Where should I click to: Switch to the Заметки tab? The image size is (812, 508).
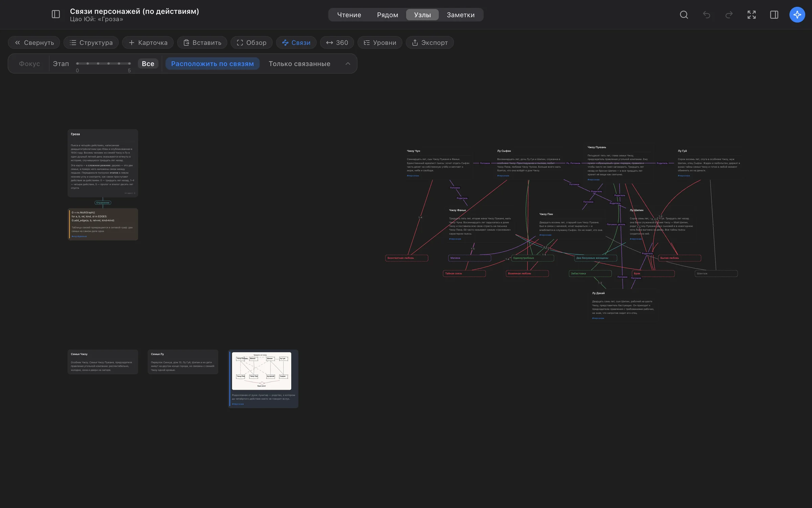coord(460,15)
